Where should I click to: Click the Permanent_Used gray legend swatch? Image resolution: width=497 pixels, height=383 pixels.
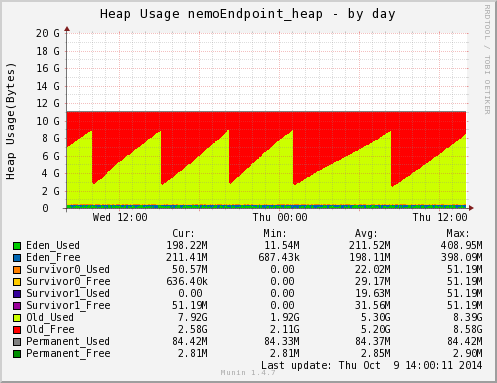click(x=17, y=342)
